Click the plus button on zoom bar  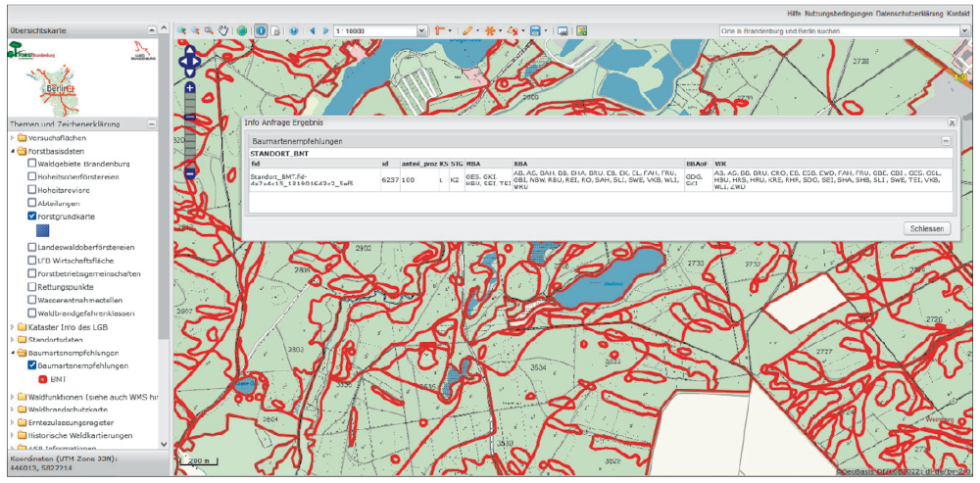pyautogui.click(x=189, y=88)
